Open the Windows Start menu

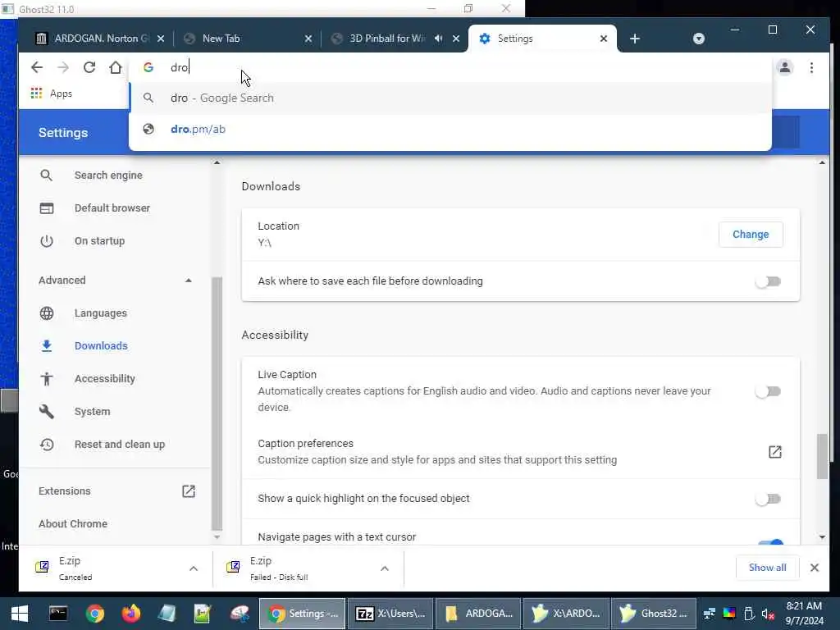pos(20,614)
